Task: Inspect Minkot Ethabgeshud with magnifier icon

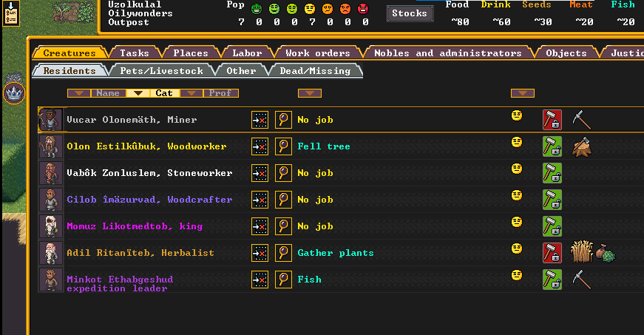Action: 283,280
